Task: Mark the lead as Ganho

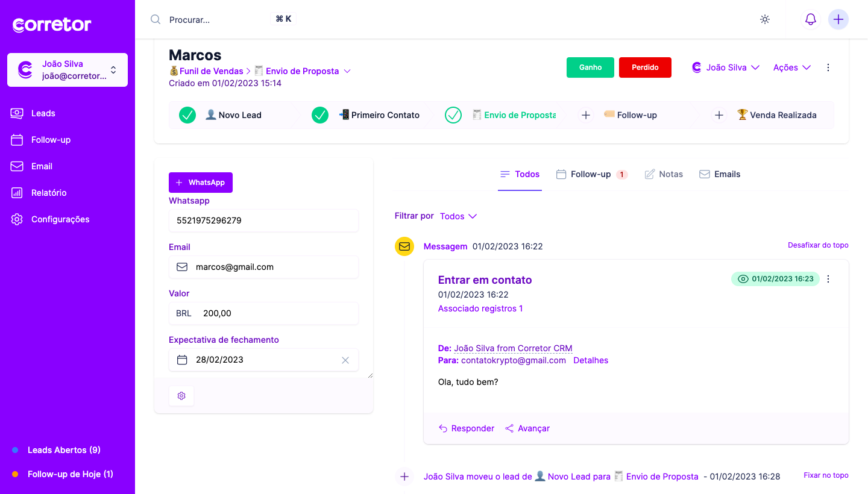Action: 590,67
